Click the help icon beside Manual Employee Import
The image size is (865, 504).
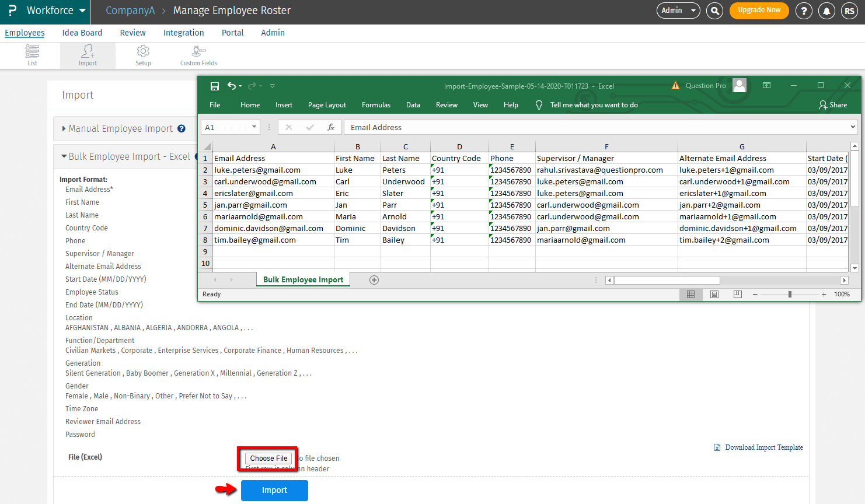pos(182,129)
